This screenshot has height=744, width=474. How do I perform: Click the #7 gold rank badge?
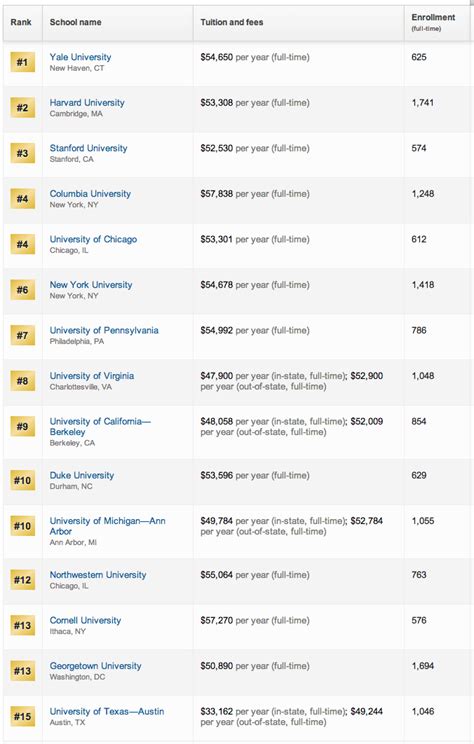22,335
